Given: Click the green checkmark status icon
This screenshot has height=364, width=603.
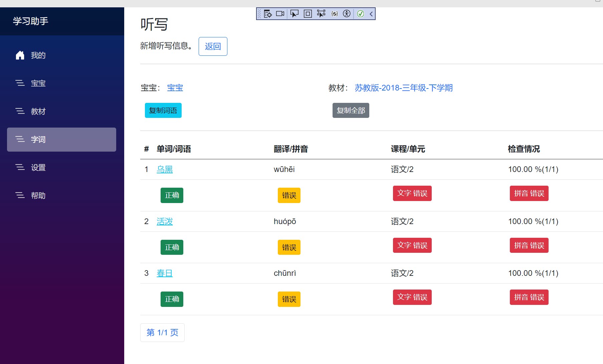Looking at the screenshot, I should 361,14.
